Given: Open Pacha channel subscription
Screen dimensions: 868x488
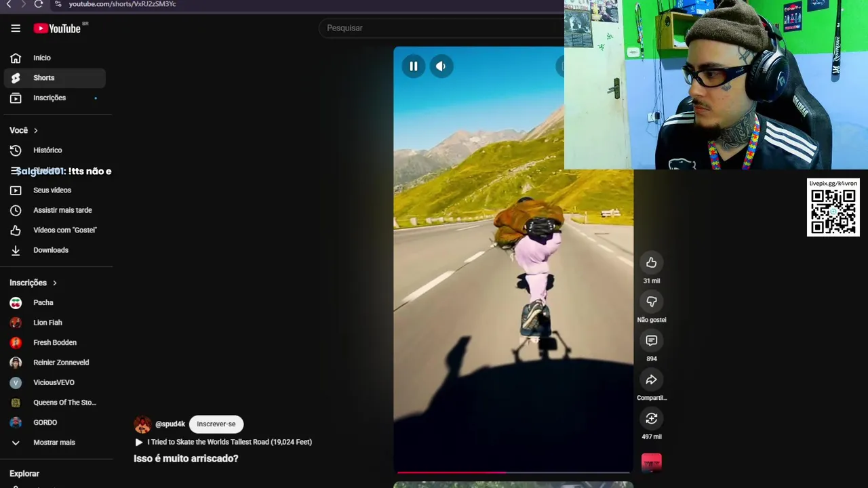Looking at the screenshot, I should (55, 302).
